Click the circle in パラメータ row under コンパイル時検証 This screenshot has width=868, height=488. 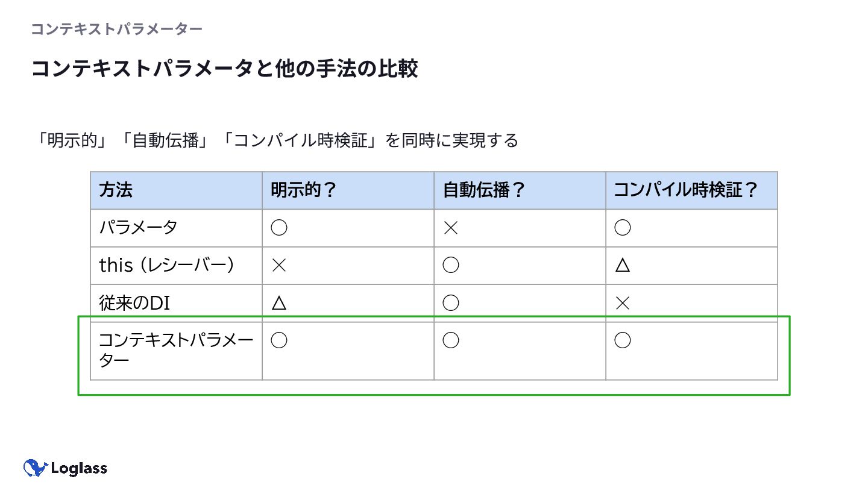pos(622,228)
